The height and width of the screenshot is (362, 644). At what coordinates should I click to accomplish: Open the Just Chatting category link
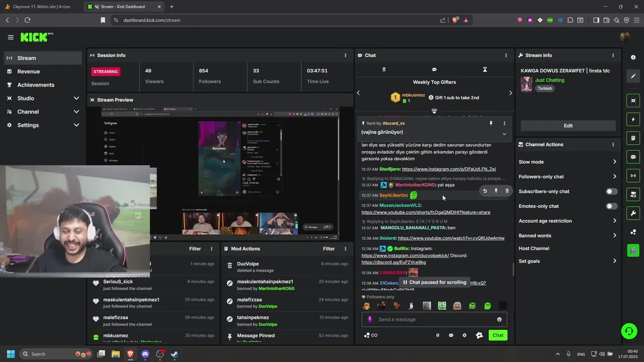click(549, 80)
